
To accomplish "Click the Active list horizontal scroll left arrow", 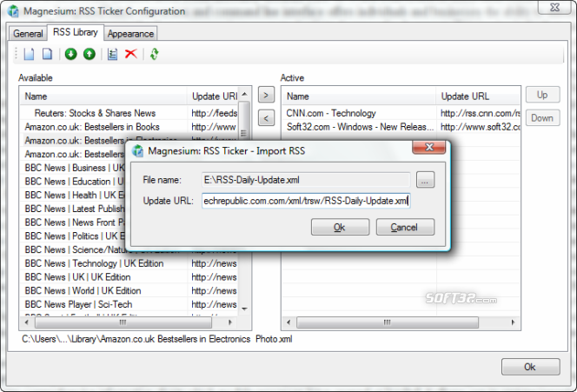I will 288,322.
